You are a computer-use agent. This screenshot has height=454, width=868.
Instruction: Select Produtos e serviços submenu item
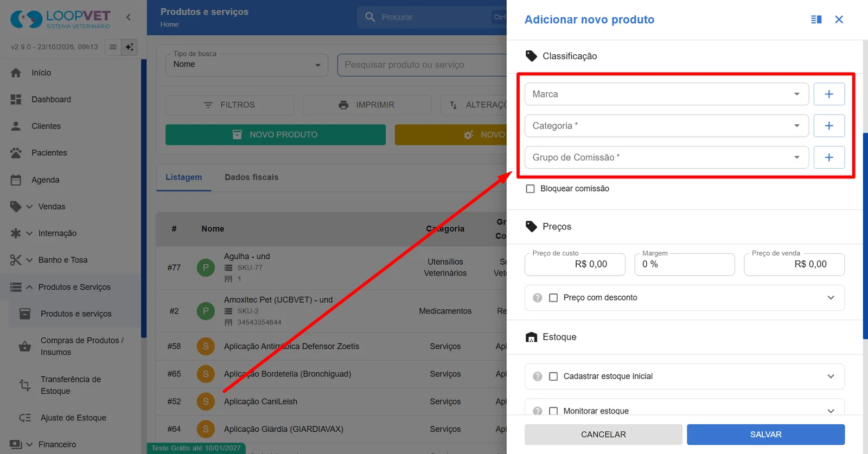[75, 314]
